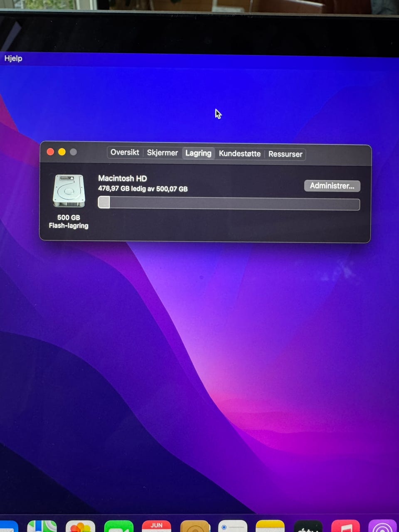
Task: Click the '500 GB' capacity label
Action: click(x=69, y=217)
